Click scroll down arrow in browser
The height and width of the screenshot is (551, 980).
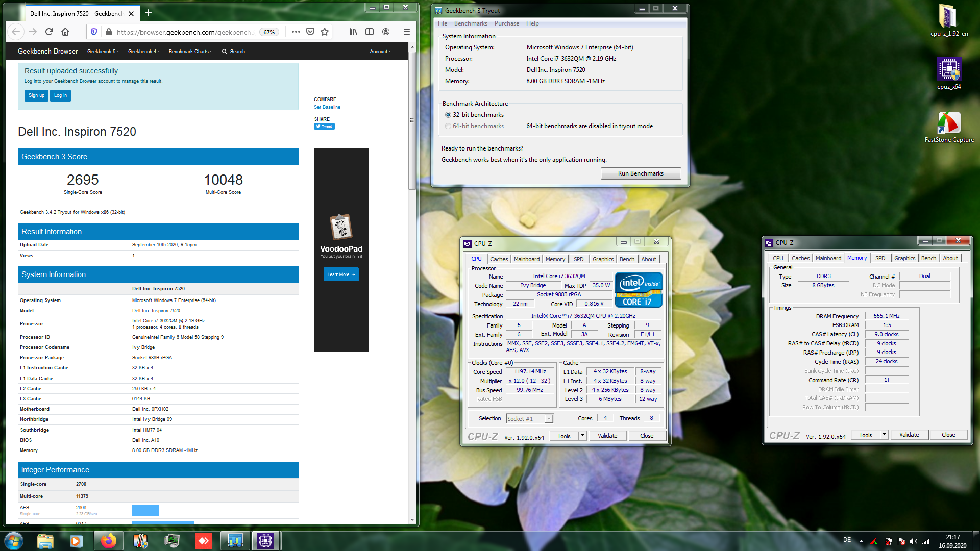pyautogui.click(x=412, y=520)
